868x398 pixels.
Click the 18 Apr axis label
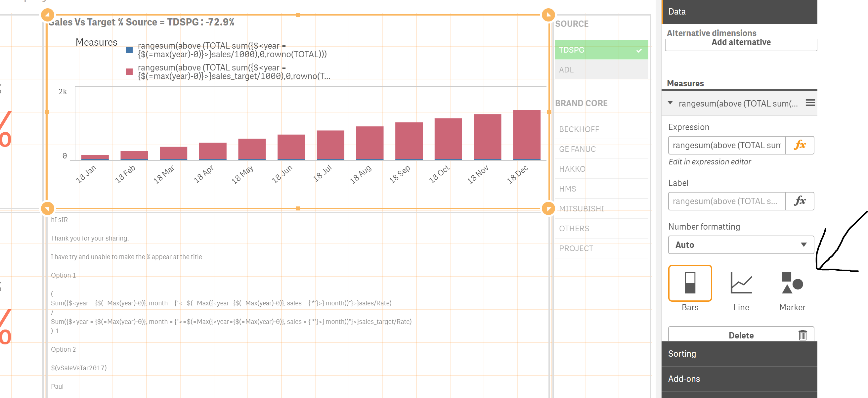203,174
